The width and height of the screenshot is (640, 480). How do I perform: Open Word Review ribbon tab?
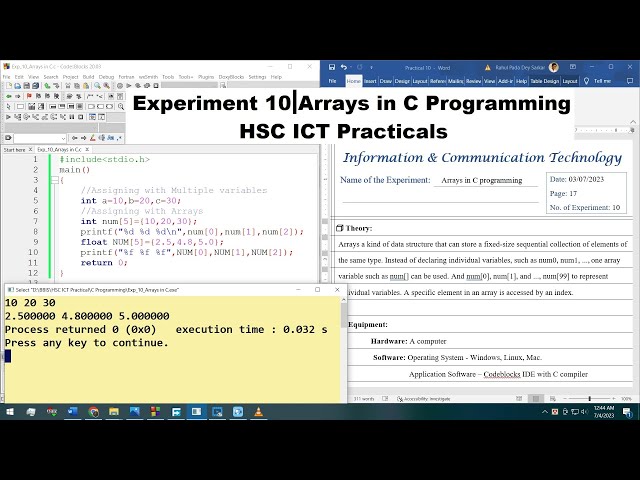tap(473, 81)
